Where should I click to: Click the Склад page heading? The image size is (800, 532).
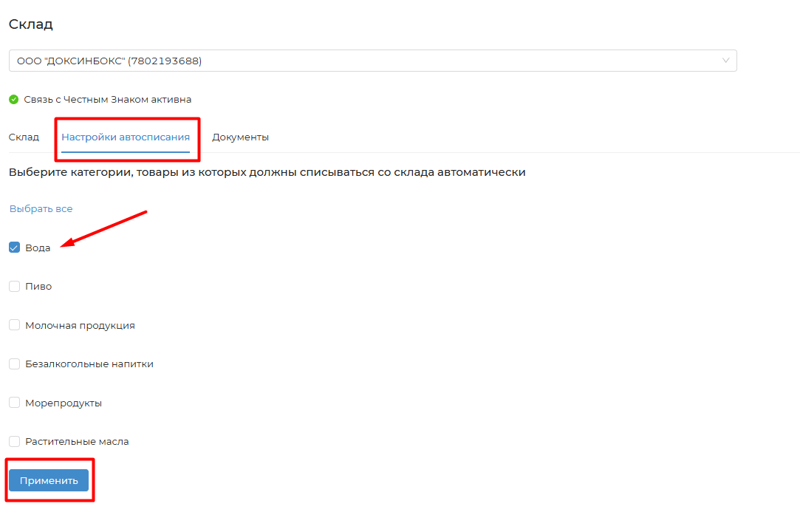[x=30, y=24]
